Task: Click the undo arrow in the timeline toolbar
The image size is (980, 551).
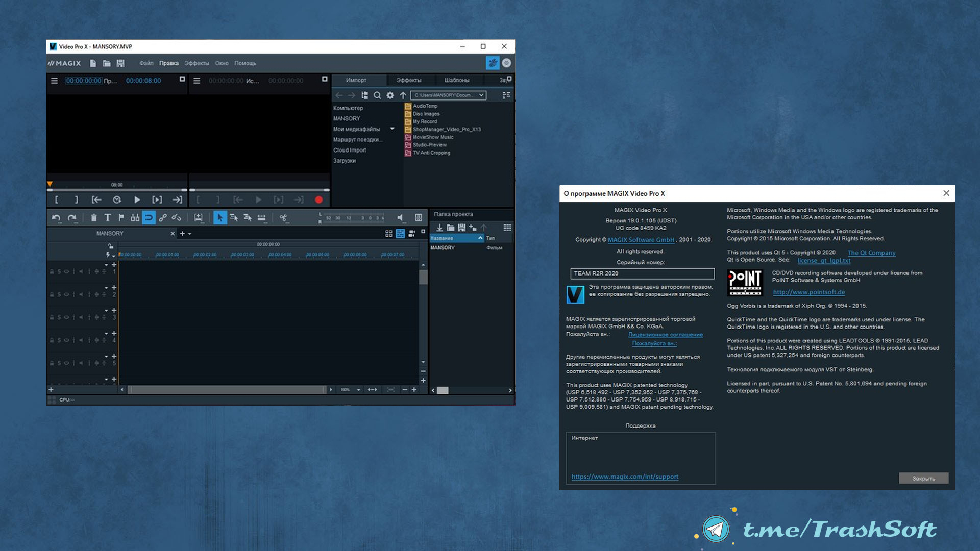Action: click(x=56, y=218)
